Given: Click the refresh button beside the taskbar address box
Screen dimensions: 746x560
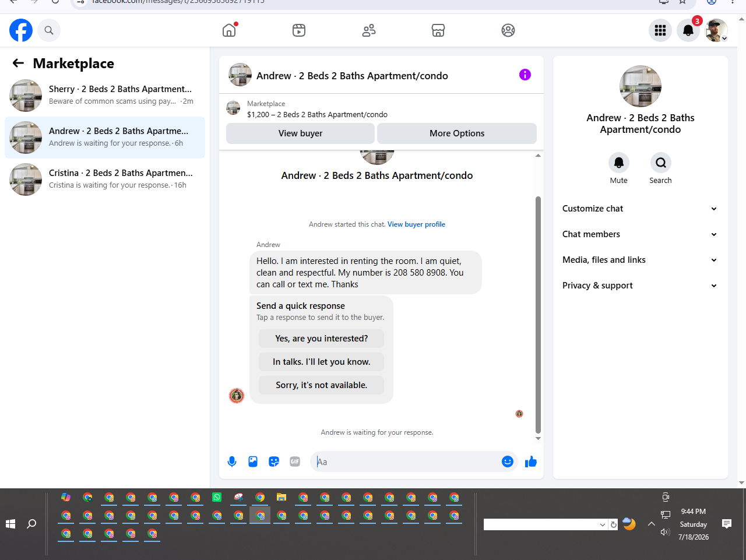Looking at the screenshot, I should 613,524.
